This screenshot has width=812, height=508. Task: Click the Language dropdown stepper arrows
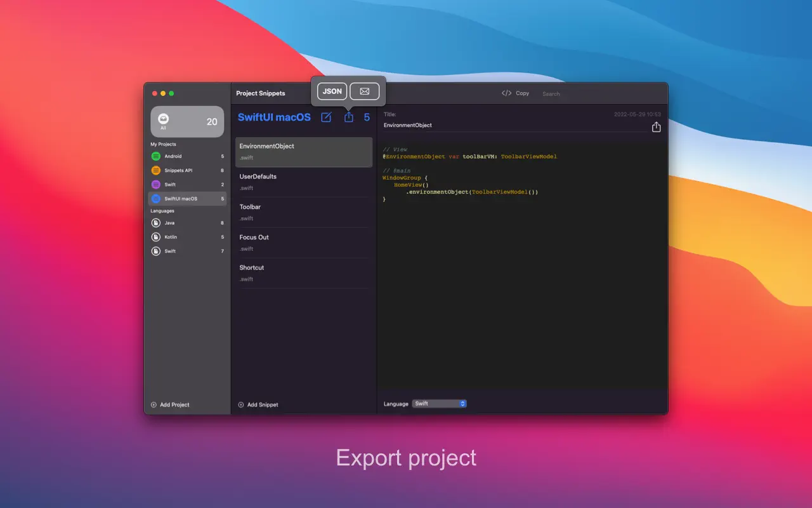click(462, 403)
